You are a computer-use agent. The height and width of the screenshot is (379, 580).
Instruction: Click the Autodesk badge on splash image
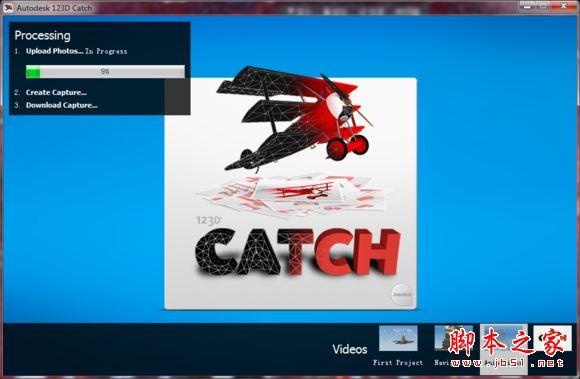(401, 294)
